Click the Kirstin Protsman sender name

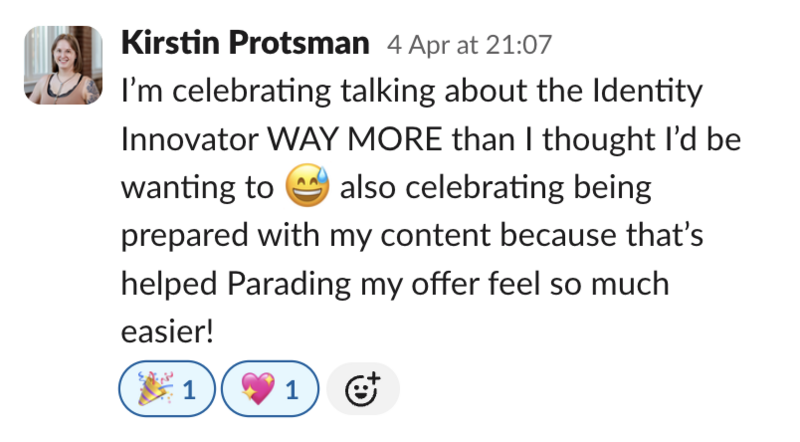pyautogui.click(x=245, y=42)
